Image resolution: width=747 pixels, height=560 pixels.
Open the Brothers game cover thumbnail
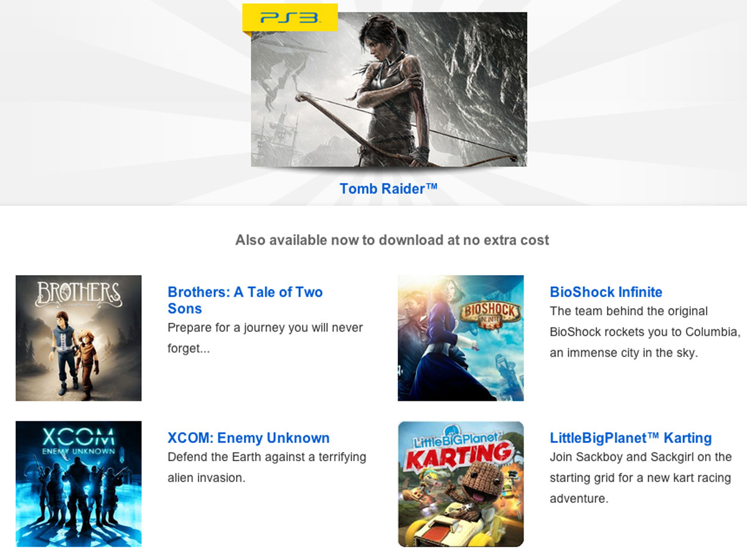pos(78,338)
